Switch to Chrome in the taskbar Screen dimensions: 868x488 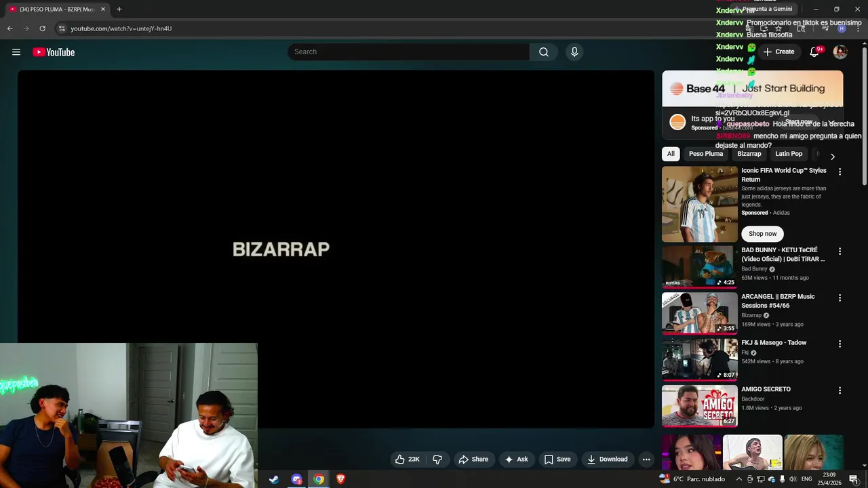[319, 479]
